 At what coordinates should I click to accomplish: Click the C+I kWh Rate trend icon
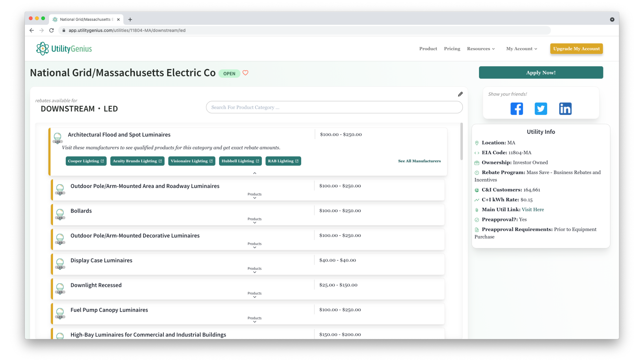[477, 200]
